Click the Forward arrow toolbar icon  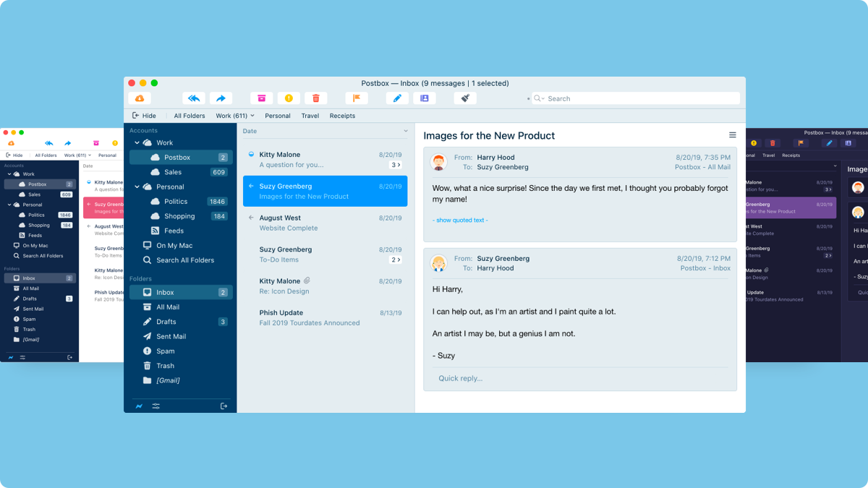click(x=221, y=98)
